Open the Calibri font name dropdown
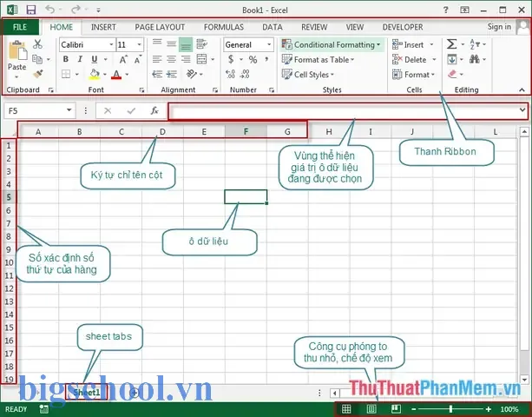532x417 pixels. (x=111, y=44)
